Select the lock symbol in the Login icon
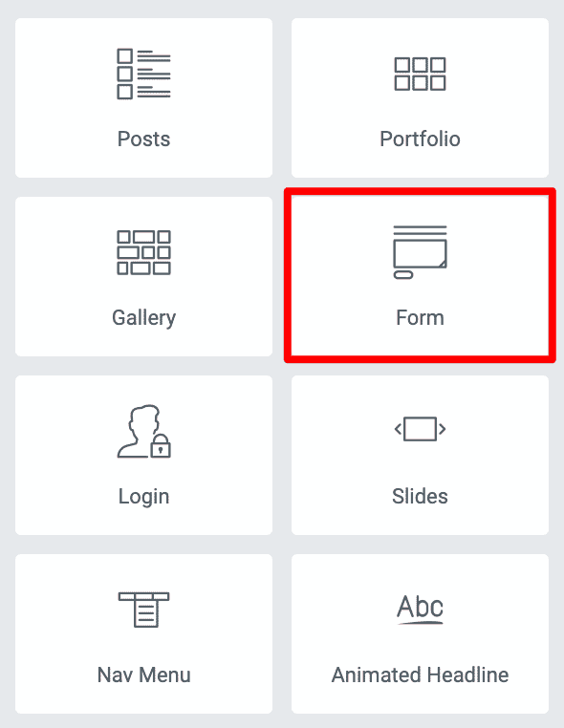This screenshot has height=728, width=564. 161,446
